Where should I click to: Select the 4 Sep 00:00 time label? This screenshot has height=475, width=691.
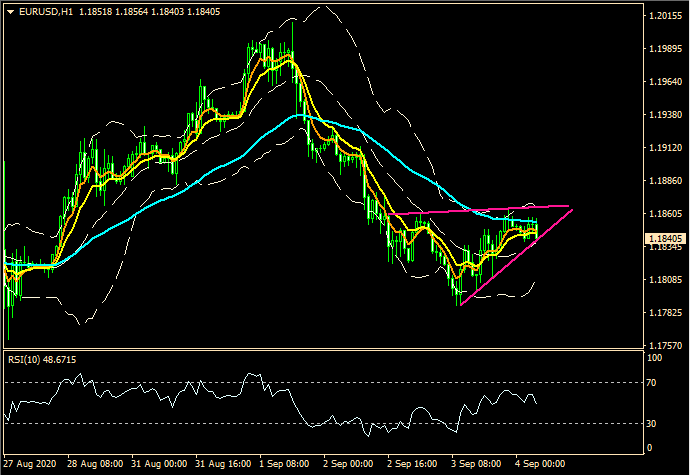pyautogui.click(x=540, y=465)
